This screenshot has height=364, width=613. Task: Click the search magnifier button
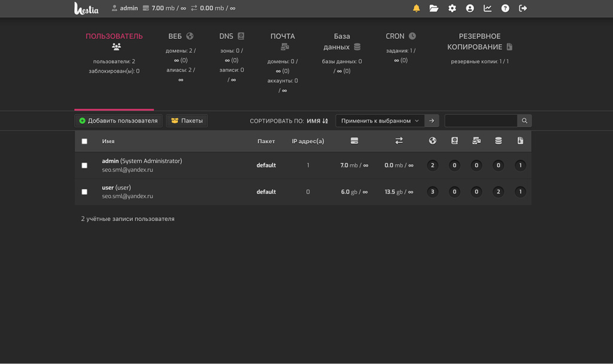[x=524, y=121]
